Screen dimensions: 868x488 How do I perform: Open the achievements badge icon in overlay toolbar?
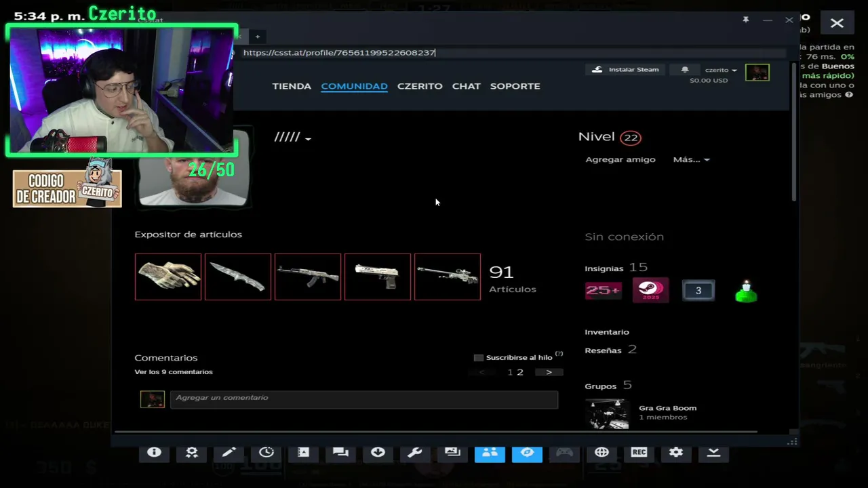click(x=191, y=453)
